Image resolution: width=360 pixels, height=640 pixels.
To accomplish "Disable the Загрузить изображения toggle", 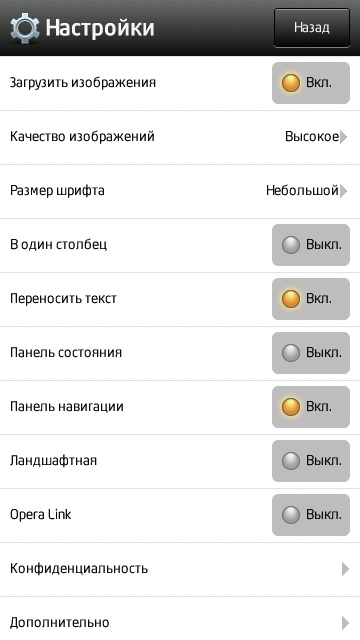I will coord(311,83).
